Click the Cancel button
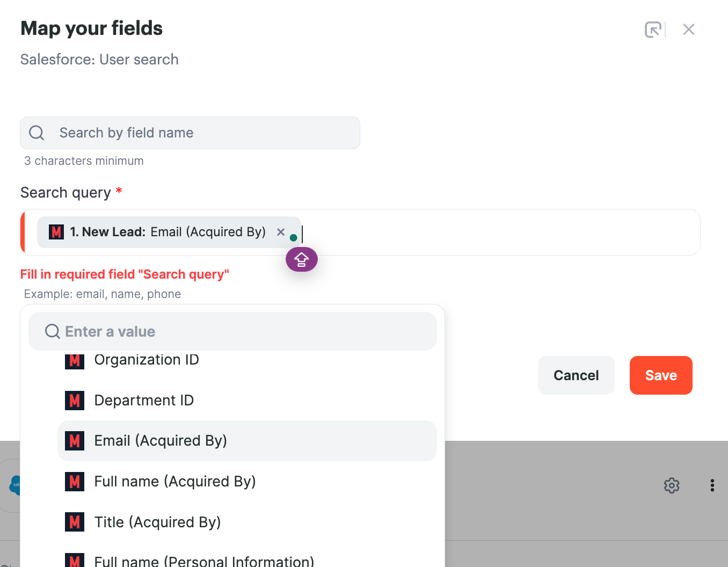This screenshot has width=728, height=567. pos(576,375)
